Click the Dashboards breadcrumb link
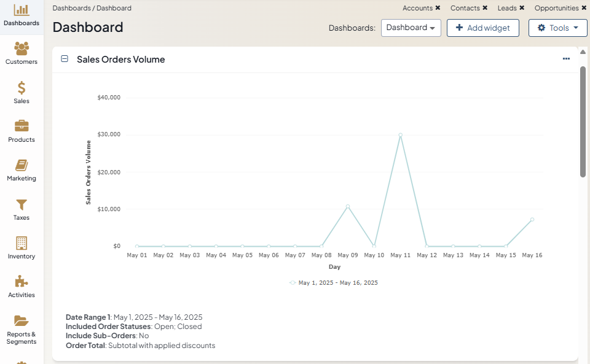Image resolution: width=590 pixels, height=364 pixels. (x=69, y=8)
